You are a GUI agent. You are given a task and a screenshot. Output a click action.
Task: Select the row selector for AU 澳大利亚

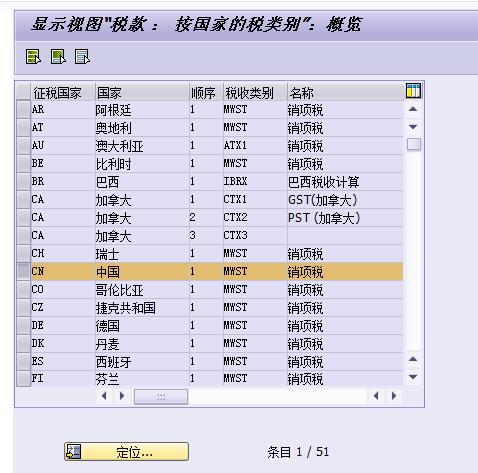click(23, 145)
